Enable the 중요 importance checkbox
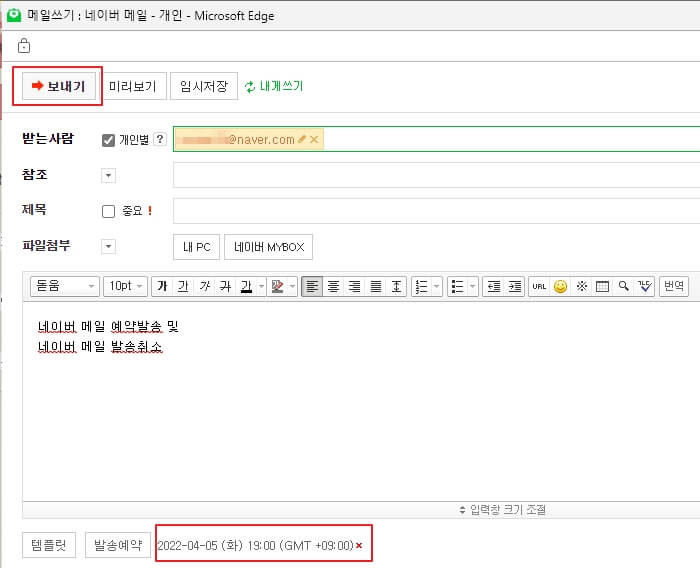 108,211
